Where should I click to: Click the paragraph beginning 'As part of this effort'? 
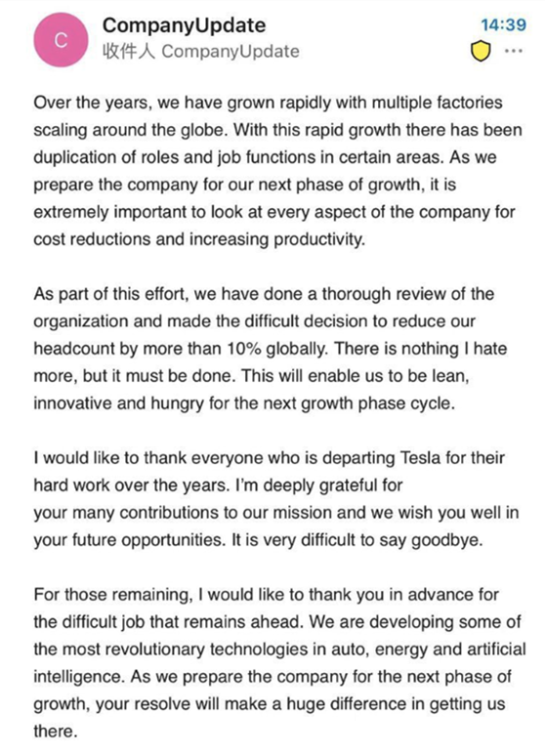click(271, 349)
